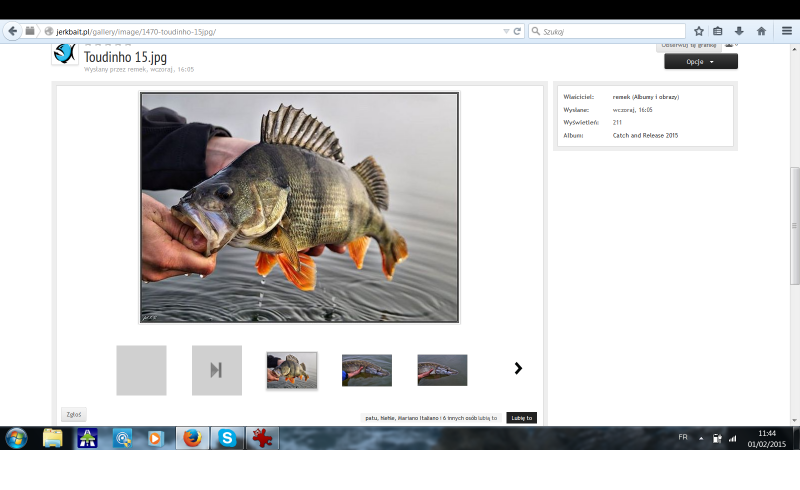800x490 pixels.
Task: Reload the page with the refresh icon
Action: [x=517, y=31]
